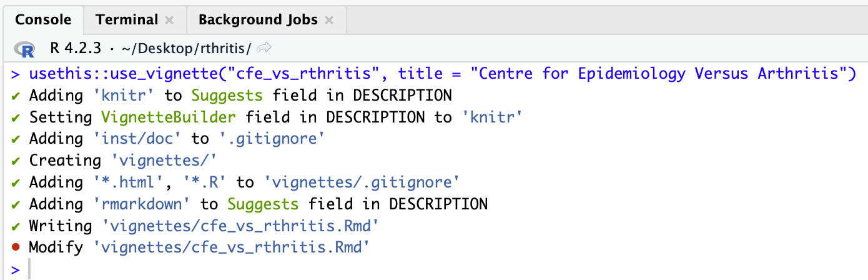Viewport: 868px width, 280px height.
Task: Click the checkmark next to Adding 'knitr'
Action: pyautogui.click(x=16, y=96)
